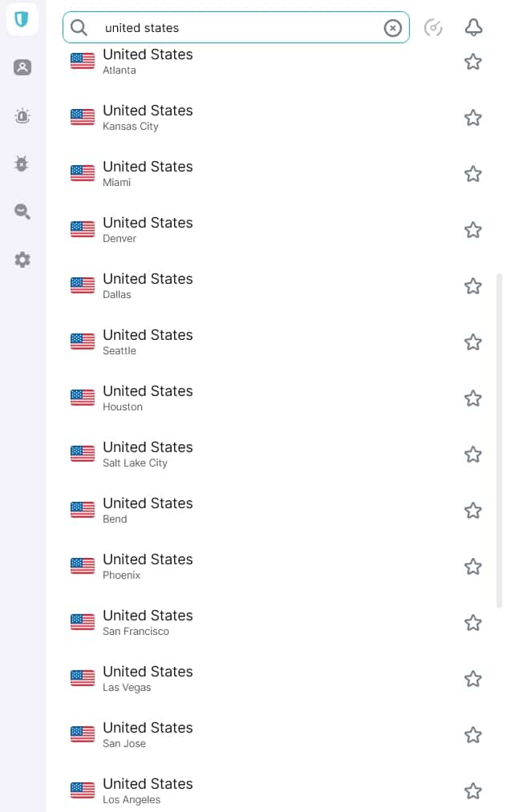Click inside the location search field
This screenshot has width=510, height=812.
coord(236,27)
